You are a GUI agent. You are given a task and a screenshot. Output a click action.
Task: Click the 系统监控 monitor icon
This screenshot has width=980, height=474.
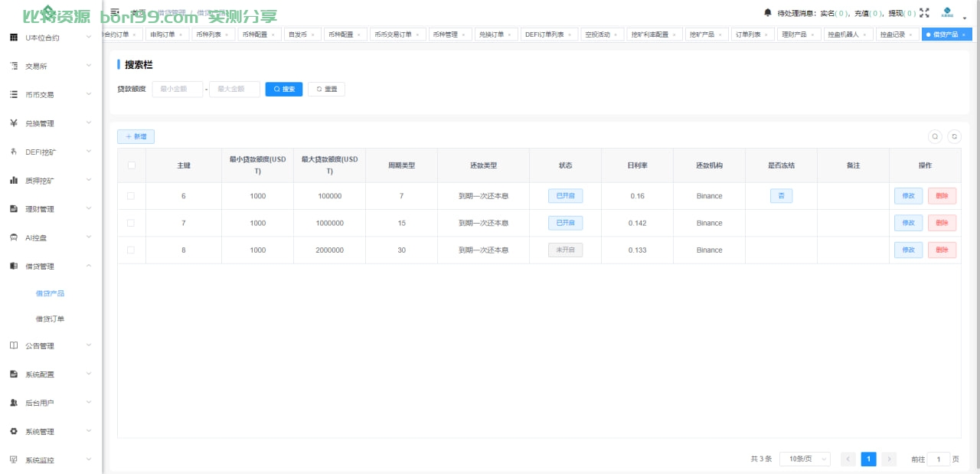click(x=14, y=459)
